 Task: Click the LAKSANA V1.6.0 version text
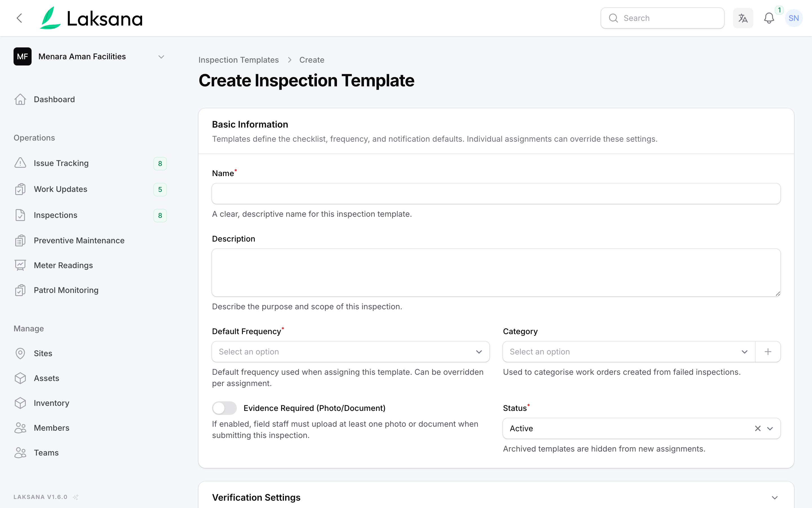tap(40, 497)
